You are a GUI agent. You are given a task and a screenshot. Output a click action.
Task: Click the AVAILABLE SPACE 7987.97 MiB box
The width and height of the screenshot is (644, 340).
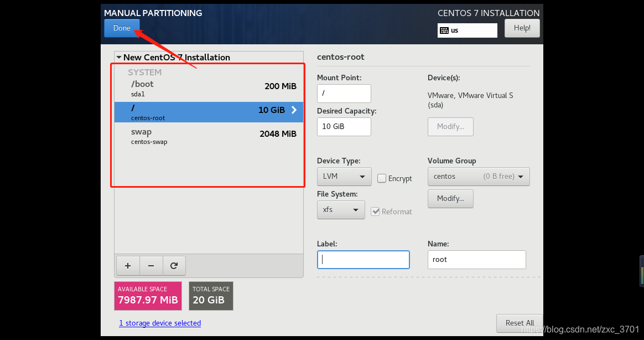148,296
